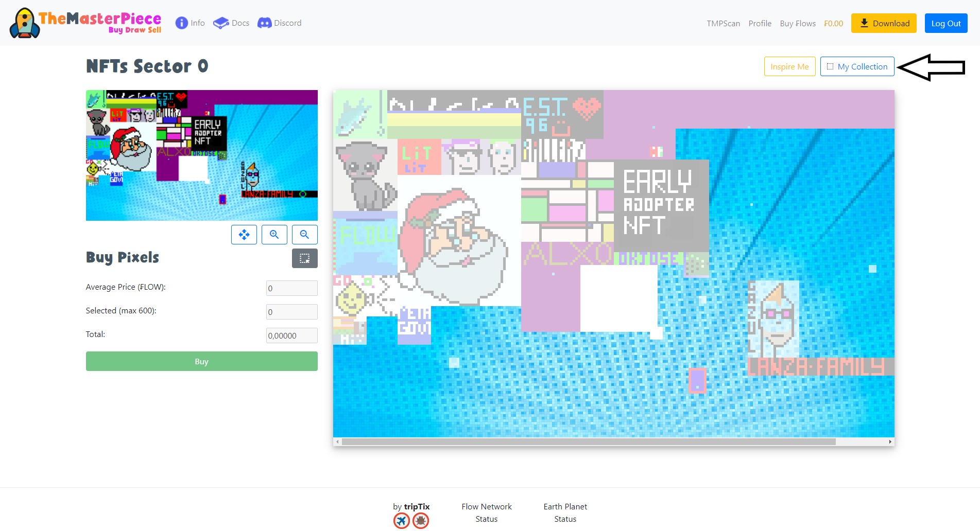The height and width of the screenshot is (531, 980).
Task: Click the scrollbar left arrow
Action: pos(337,441)
